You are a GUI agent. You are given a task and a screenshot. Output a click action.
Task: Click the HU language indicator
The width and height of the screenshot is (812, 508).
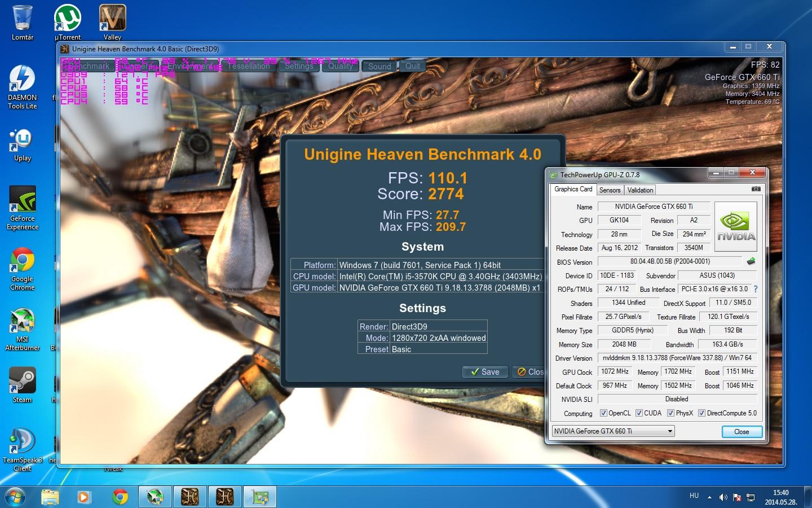point(694,496)
